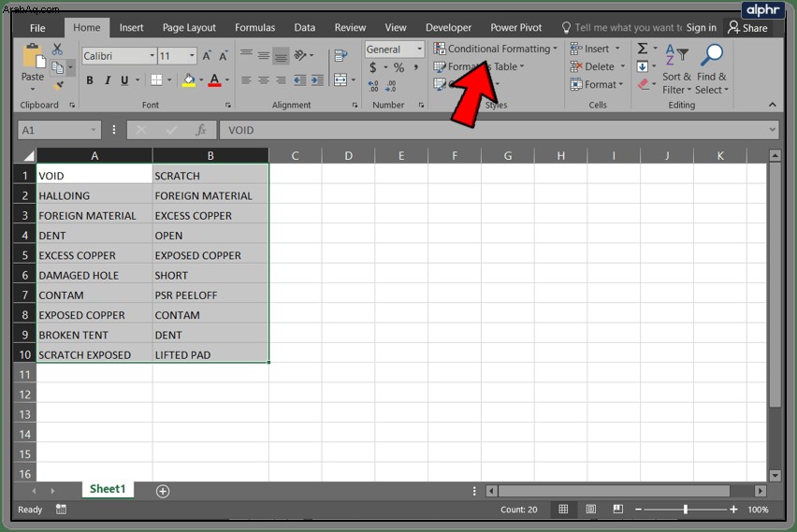The height and width of the screenshot is (532, 797).
Task: Apply the fill color bucket icon
Action: tap(189, 80)
